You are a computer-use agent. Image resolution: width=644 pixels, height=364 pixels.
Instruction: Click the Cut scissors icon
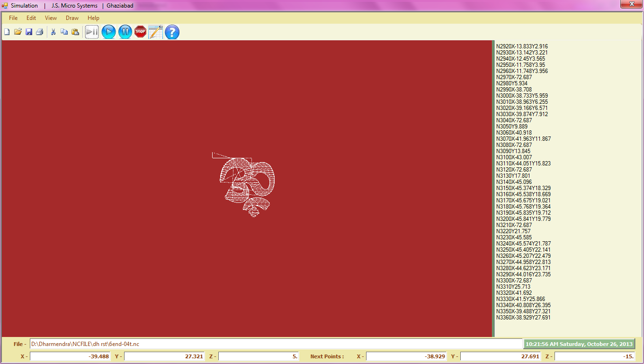53,32
